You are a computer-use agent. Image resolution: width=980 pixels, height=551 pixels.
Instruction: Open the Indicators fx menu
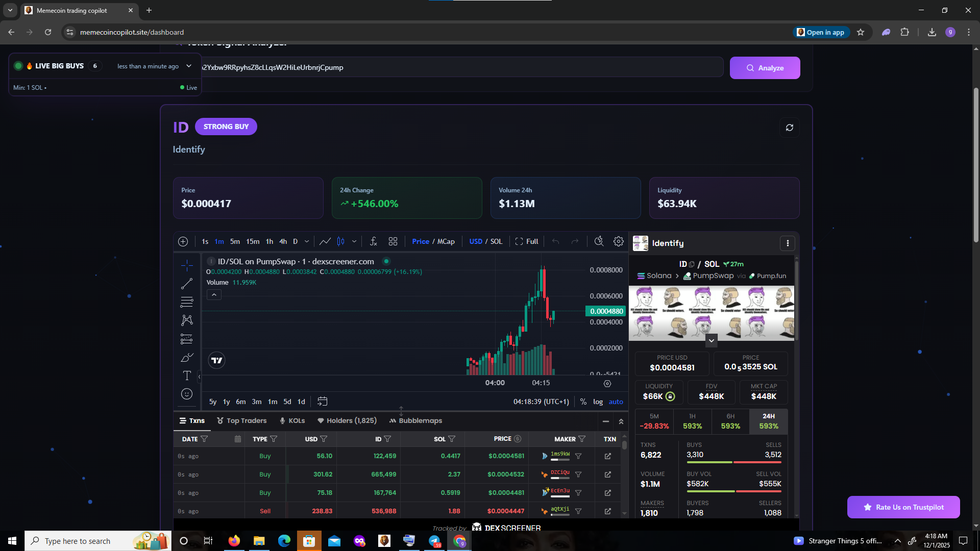(373, 241)
